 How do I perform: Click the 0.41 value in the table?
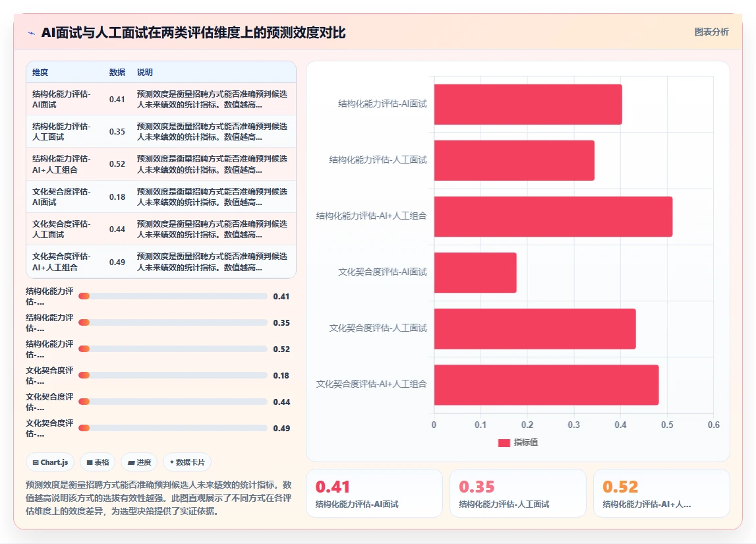(x=117, y=100)
